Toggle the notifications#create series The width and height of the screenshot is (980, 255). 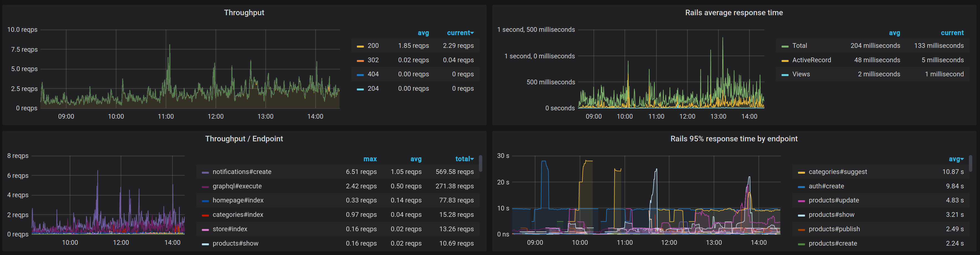(242, 172)
